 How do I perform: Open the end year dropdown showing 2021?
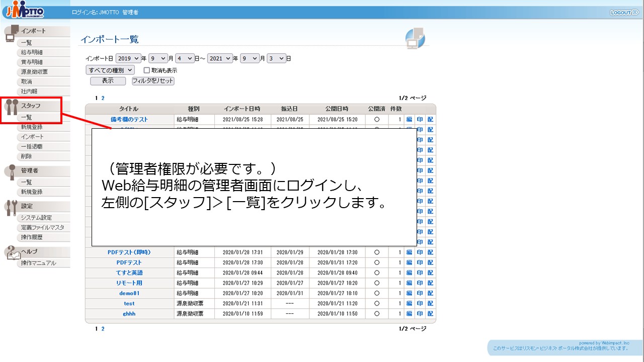click(220, 58)
